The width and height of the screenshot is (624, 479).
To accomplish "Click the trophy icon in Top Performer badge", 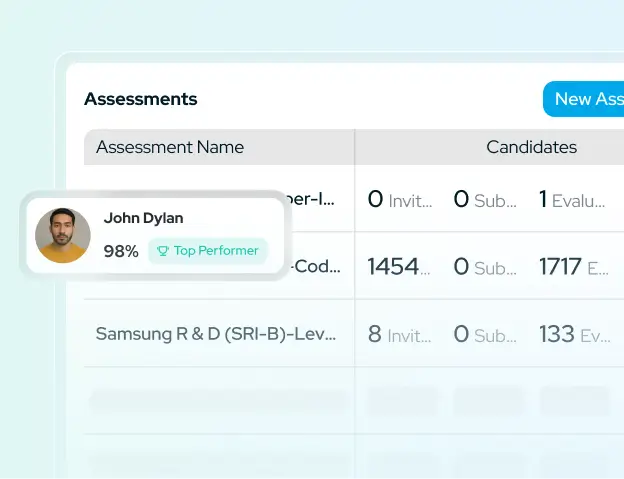I will 163,251.
